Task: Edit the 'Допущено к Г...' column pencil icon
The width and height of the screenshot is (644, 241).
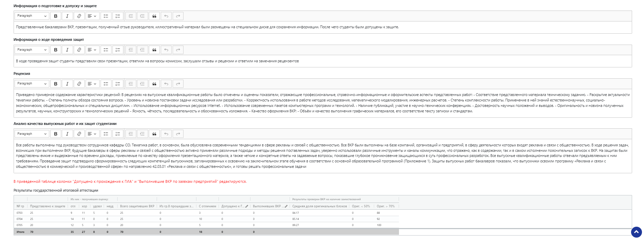Action: (247, 206)
